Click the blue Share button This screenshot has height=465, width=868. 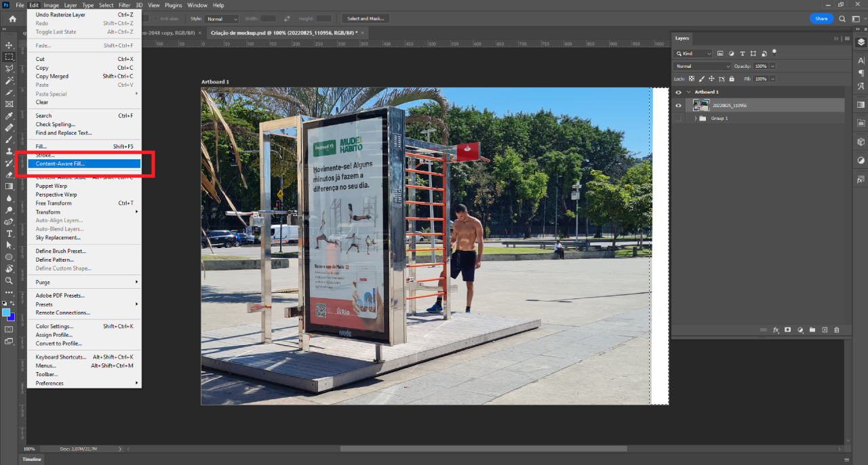[821, 19]
